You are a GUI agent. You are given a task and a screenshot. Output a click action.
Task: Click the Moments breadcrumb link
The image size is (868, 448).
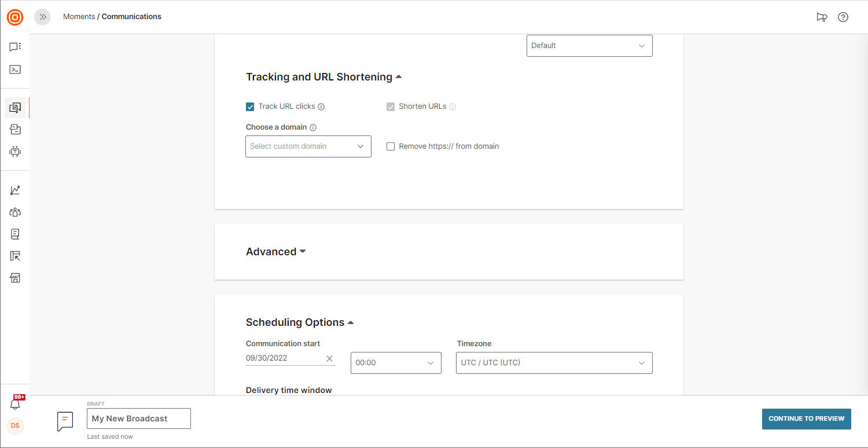(x=79, y=17)
